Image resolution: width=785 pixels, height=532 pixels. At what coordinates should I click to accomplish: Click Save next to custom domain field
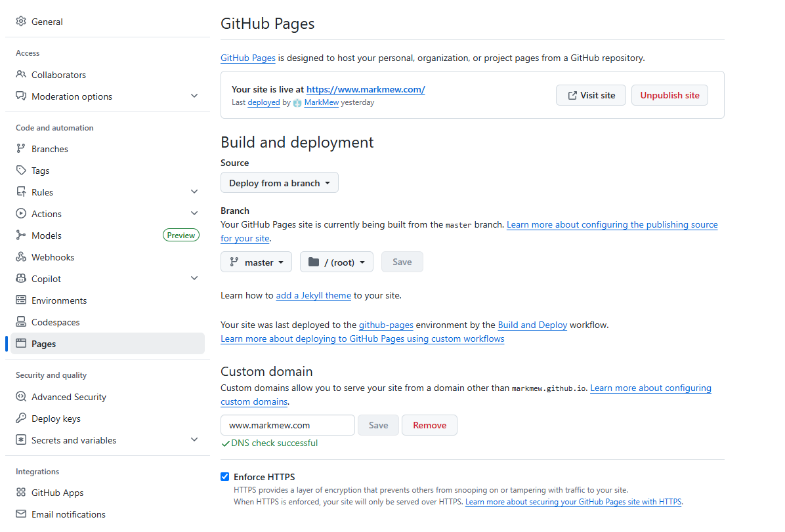click(x=379, y=425)
